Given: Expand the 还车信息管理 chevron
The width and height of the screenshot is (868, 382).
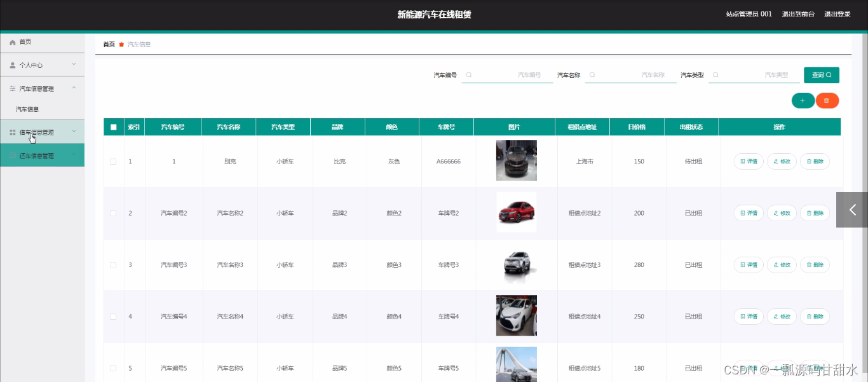Looking at the screenshot, I should [x=74, y=155].
